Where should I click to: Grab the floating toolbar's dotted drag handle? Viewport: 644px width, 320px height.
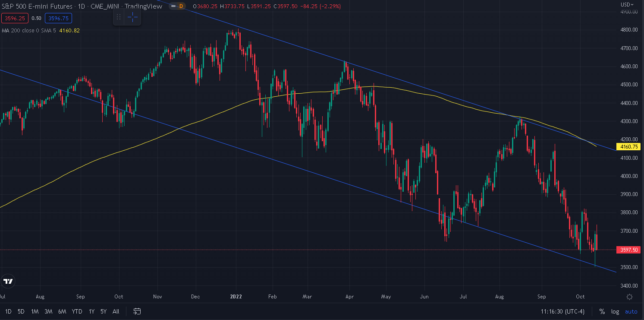[119, 17]
